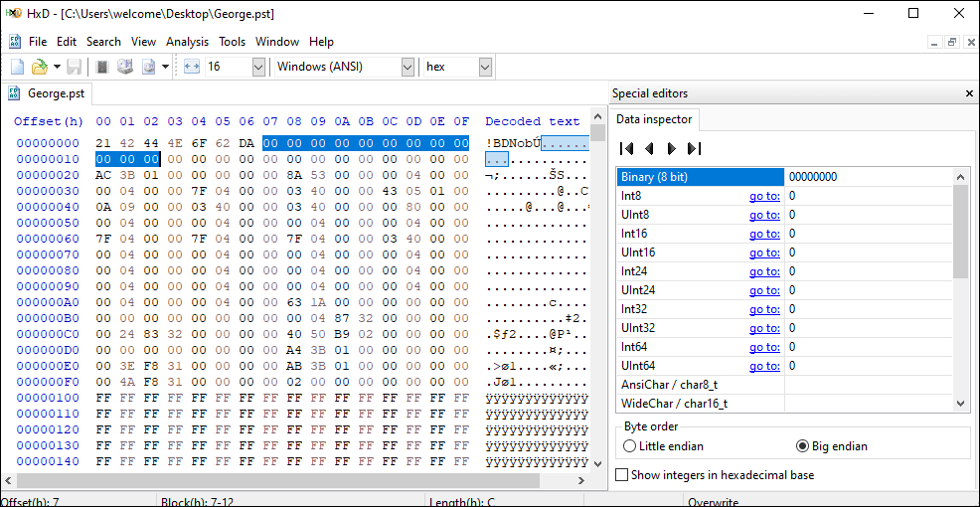Click the Save floppy disk icon
Viewport: 980px width, 507px height.
[74, 67]
